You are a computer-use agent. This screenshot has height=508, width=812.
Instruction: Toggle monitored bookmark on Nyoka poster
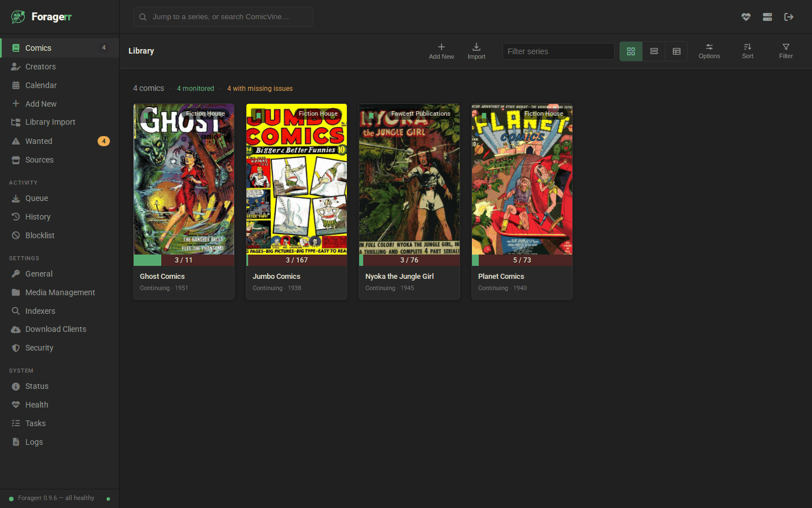(370, 115)
